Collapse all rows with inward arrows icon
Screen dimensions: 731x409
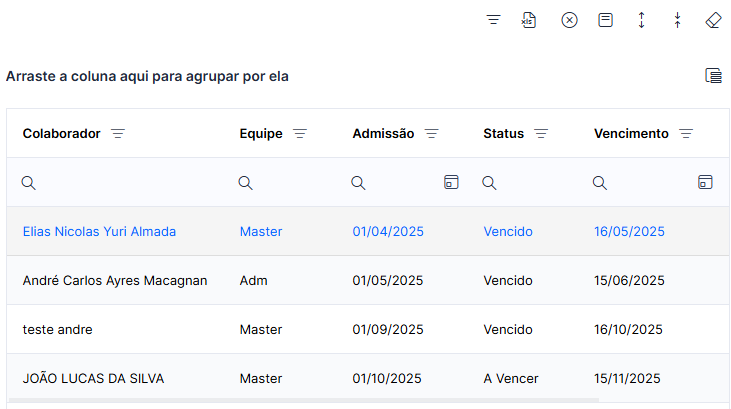(677, 20)
